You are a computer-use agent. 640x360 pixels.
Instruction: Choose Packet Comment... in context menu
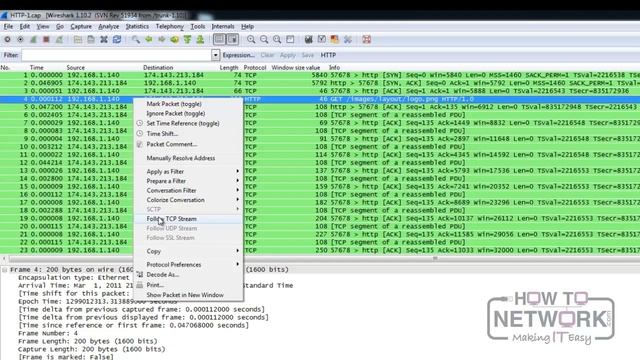[x=188, y=144]
